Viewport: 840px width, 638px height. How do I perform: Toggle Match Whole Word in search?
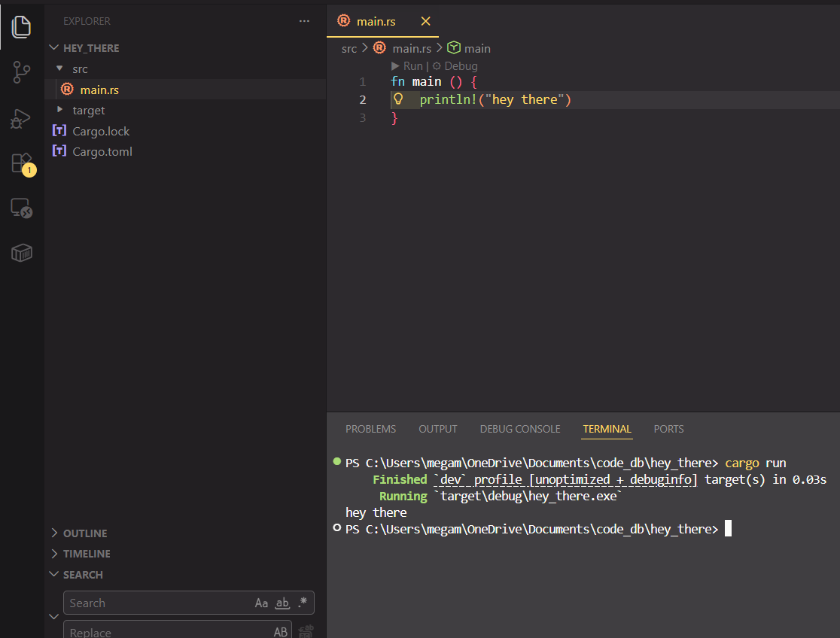(x=282, y=603)
